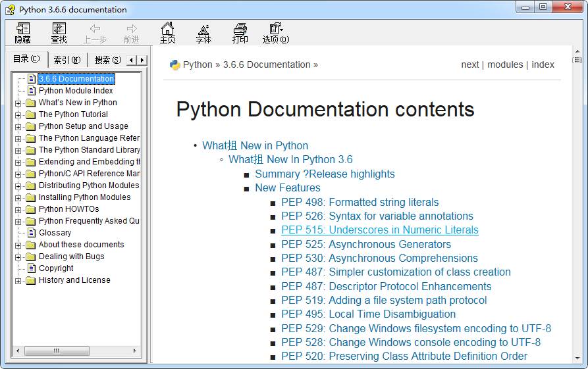Open PEP 498 Formatted string literals link

tap(360, 203)
